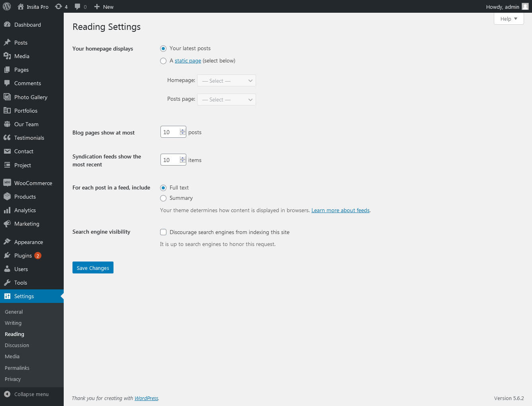Click the Plugins plug icon
Screen dimensions: 532x406
[x=7, y=256]
